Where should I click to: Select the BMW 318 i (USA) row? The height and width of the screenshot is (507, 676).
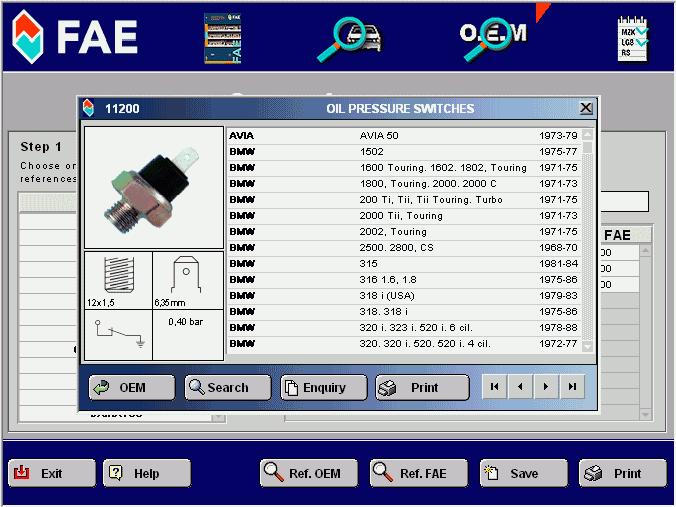[x=404, y=296]
